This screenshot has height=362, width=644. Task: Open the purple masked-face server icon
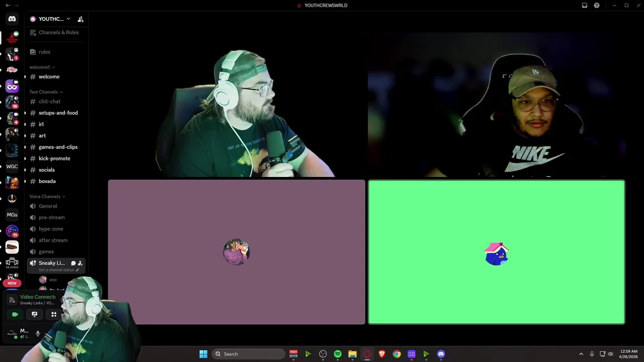pyautogui.click(x=12, y=86)
